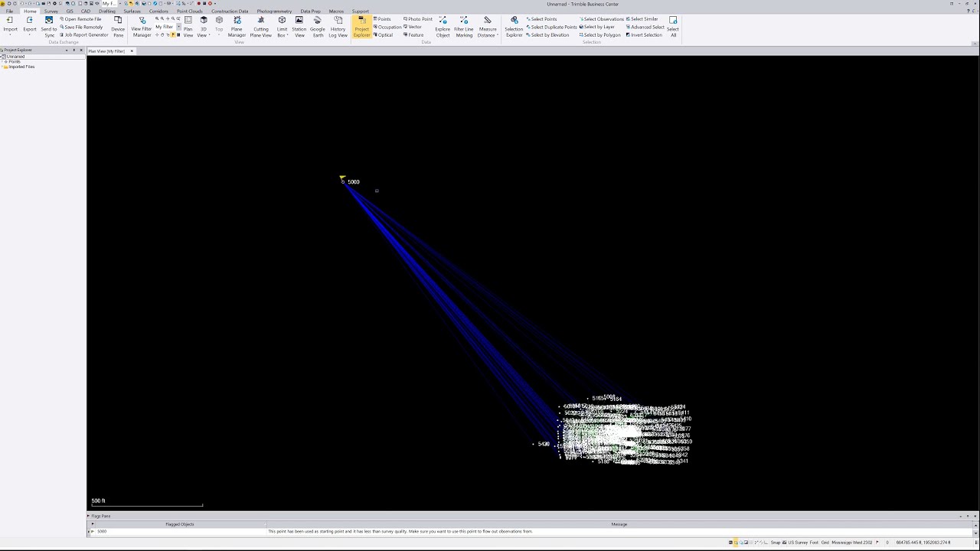Image resolution: width=980 pixels, height=551 pixels.
Task: Open the Optical data view
Action: pyautogui.click(x=383, y=34)
